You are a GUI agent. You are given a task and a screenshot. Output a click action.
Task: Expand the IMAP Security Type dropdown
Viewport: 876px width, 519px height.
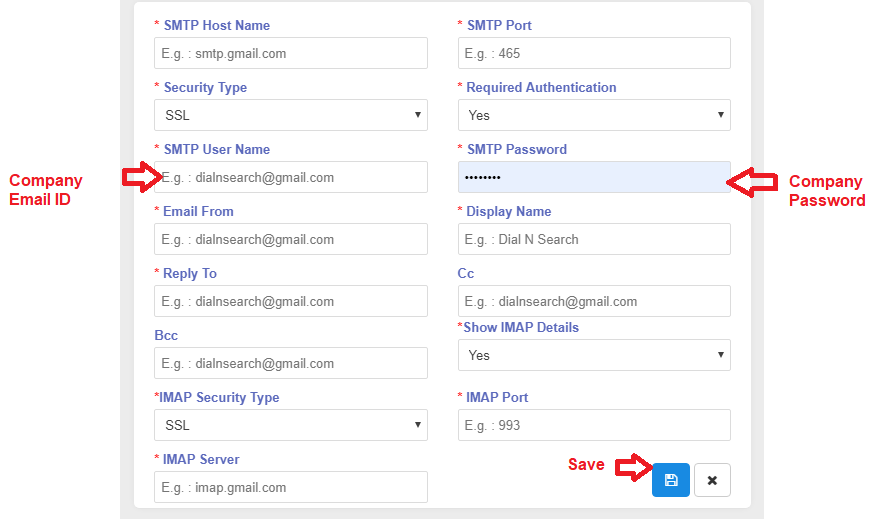tap(290, 425)
